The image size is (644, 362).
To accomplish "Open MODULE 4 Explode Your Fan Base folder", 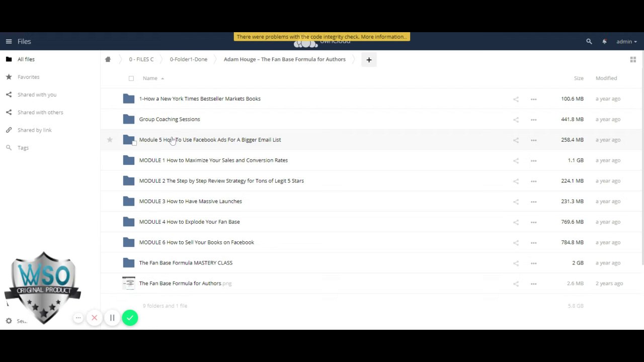I will 190,222.
